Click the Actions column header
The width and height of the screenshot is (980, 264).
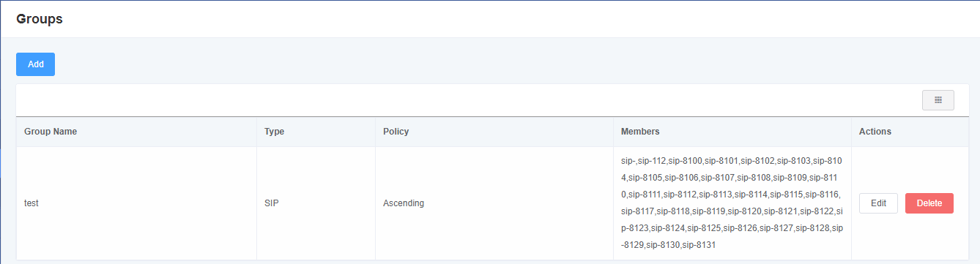pyautogui.click(x=875, y=132)
